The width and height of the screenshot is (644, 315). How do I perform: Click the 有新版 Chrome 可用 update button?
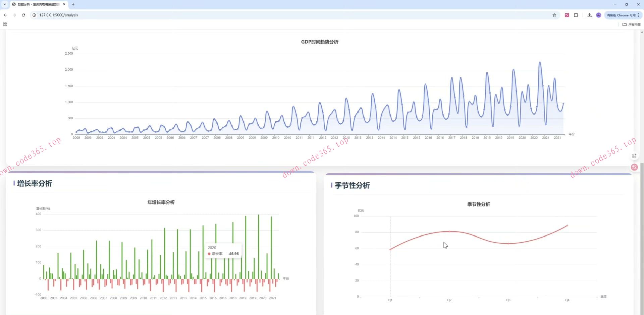tap(621, 15)
